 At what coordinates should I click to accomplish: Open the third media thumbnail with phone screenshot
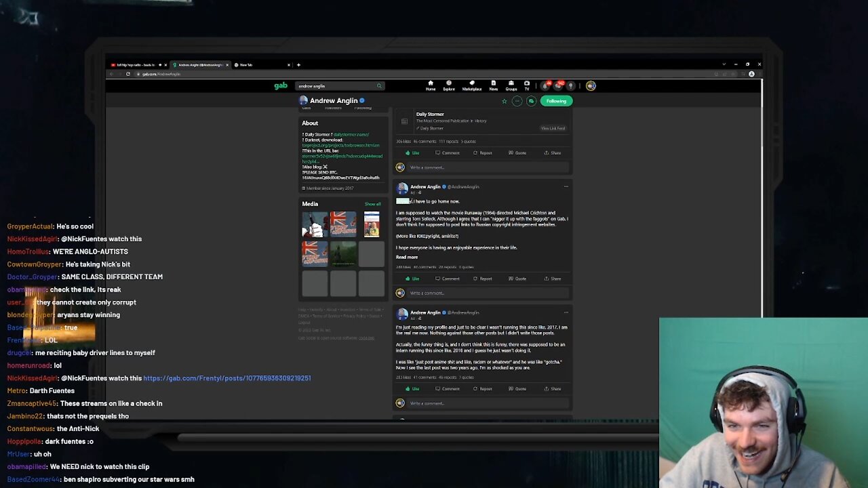click(371, 224)
